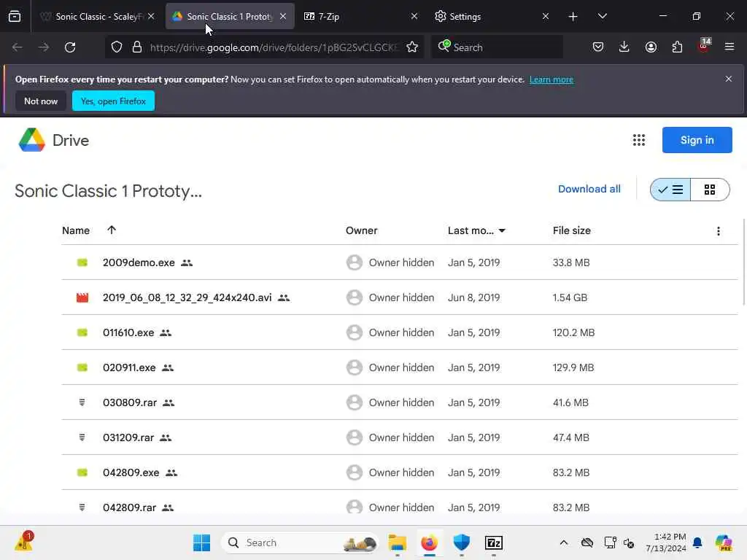Image resolution: width=747 pixels, height=560 pixels.
Task: Open the clock showing 1:42 PM
Action: pyautogui.click(x=666, y=542)
